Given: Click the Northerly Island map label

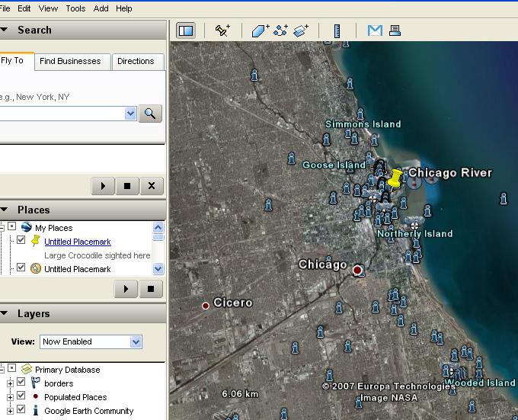Looking at the screenshot, I should [415, 233].
